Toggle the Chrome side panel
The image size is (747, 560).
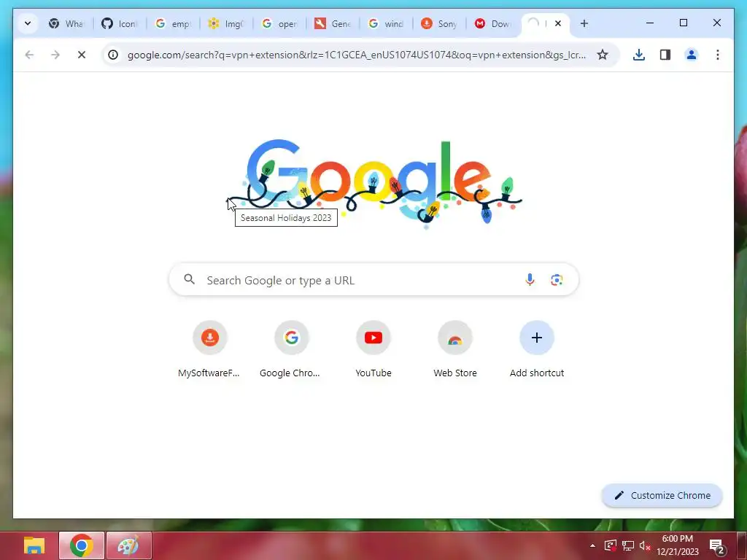pos(665,55)
